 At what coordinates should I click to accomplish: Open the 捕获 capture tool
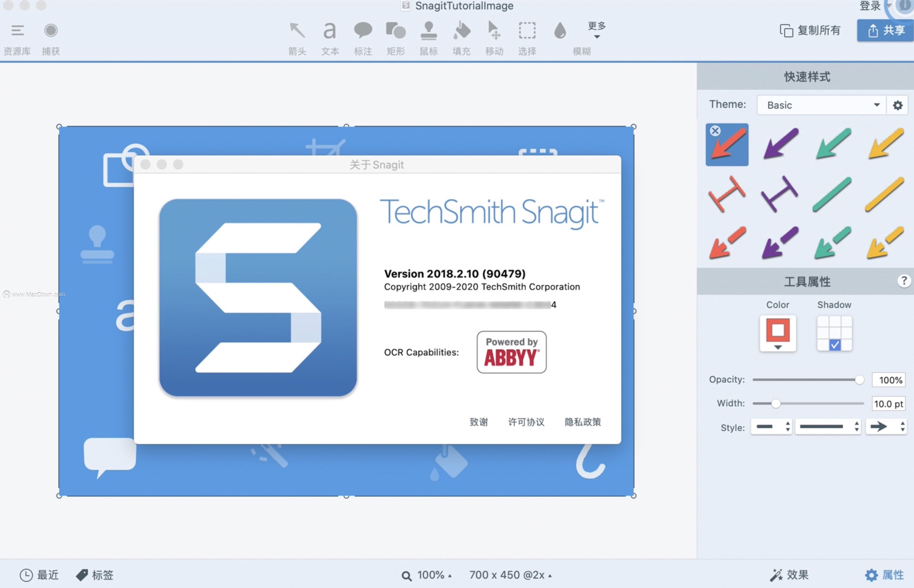(51, 36)
